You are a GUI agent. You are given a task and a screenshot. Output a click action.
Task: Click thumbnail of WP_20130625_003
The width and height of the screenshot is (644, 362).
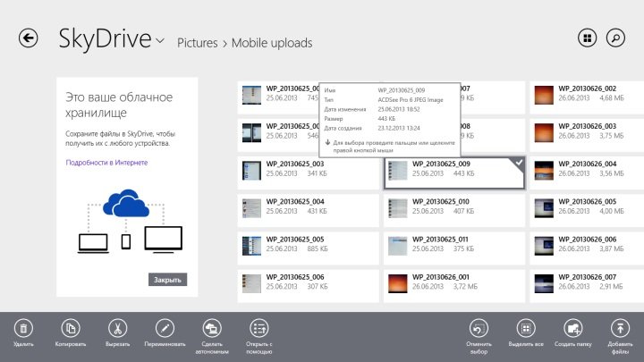(x=251, y=171)
